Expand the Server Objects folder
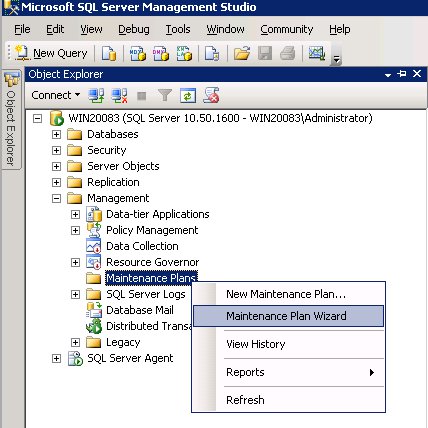Viewport: 428px width, 428px height. (56, 166)
